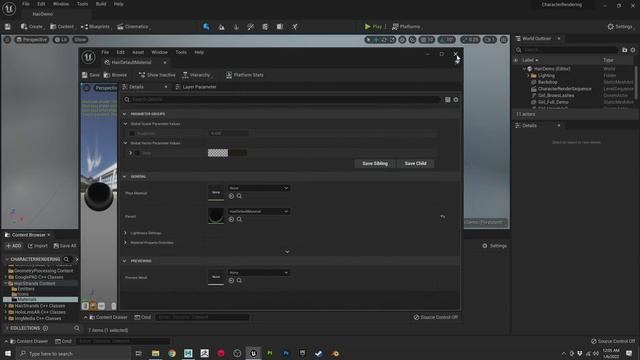Switch to Layer Parameter tab
Screen dimensions: 640x360
tap(196, 87)
